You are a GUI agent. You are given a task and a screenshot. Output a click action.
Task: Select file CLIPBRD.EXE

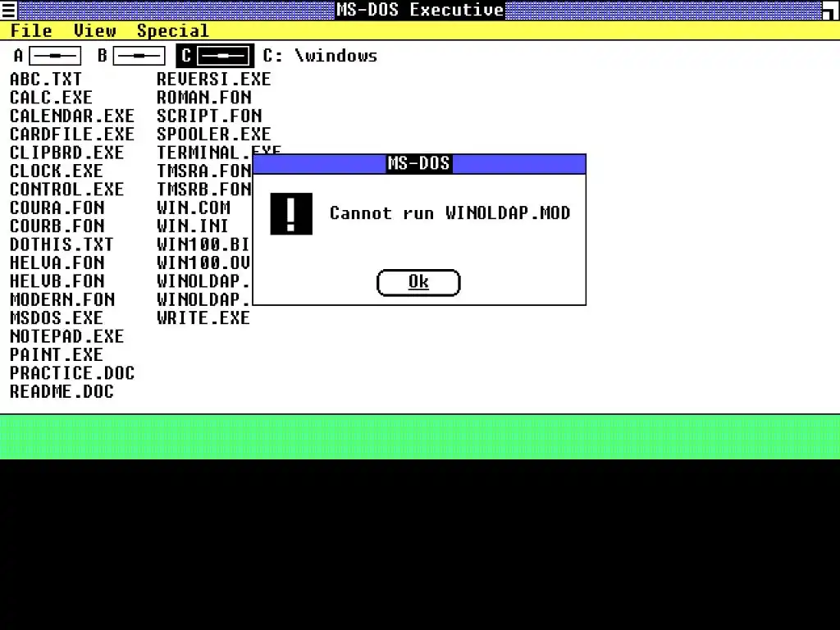click(66, 153)
